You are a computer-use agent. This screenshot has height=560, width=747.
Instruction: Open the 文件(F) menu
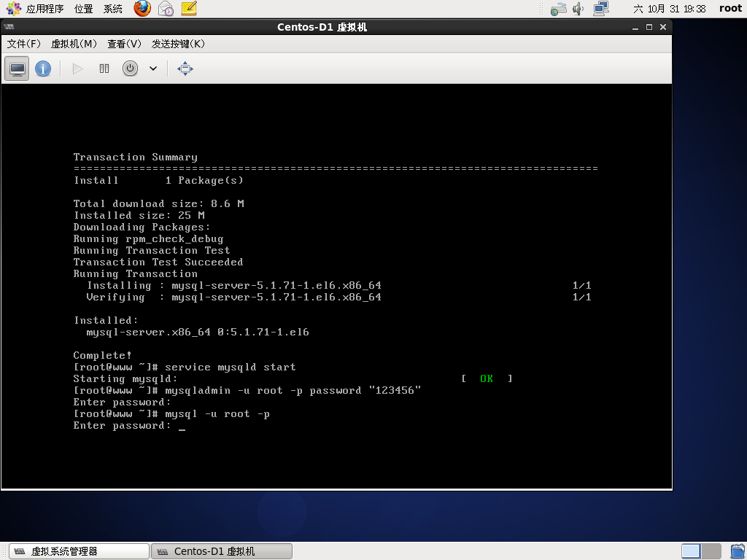24,44
